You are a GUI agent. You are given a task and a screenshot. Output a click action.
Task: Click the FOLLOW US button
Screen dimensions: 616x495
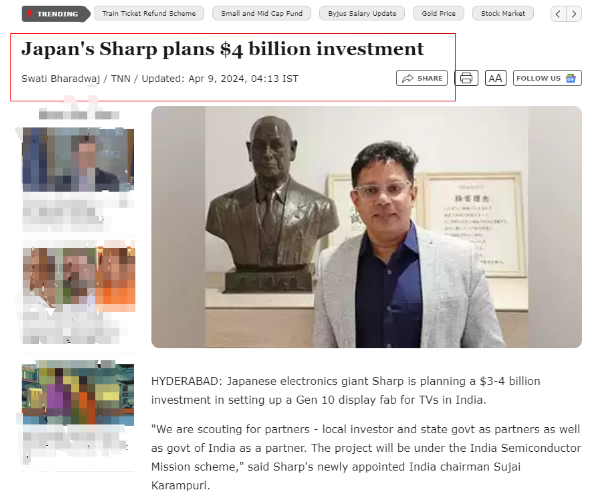tap(547, 78)
